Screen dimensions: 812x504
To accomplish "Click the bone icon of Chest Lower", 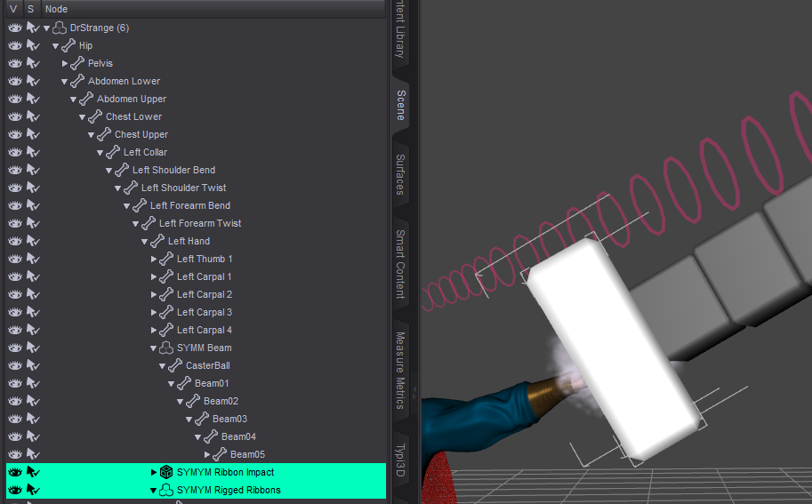I will pos(95,116).
